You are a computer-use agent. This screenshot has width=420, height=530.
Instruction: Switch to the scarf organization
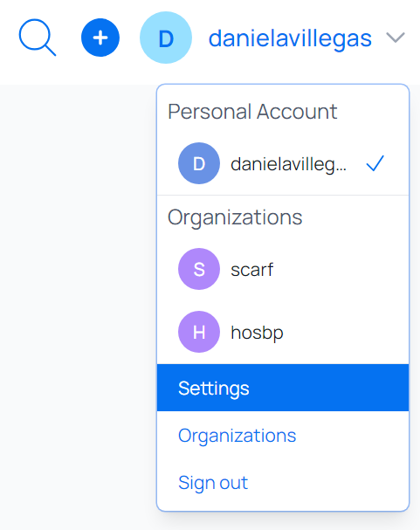click(x=283, y=269)
